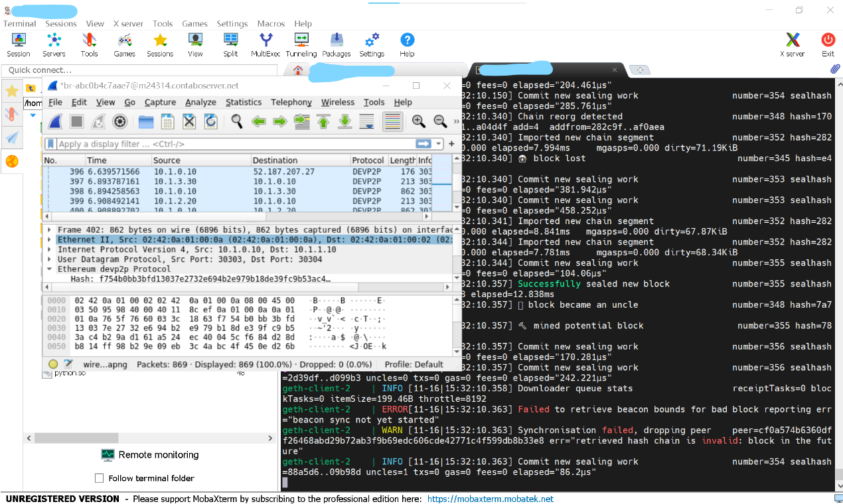Click MobaXterm Tunneling toolbar icon
Screen dimensions: 843x504
301,44
